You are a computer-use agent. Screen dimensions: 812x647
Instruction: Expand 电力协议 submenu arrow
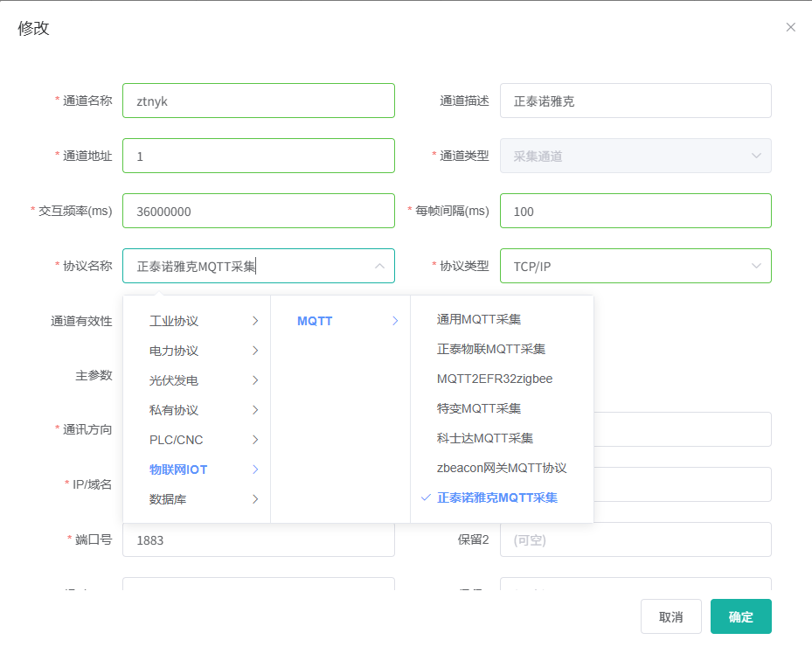pyautogui.click(x=255, y=351)
